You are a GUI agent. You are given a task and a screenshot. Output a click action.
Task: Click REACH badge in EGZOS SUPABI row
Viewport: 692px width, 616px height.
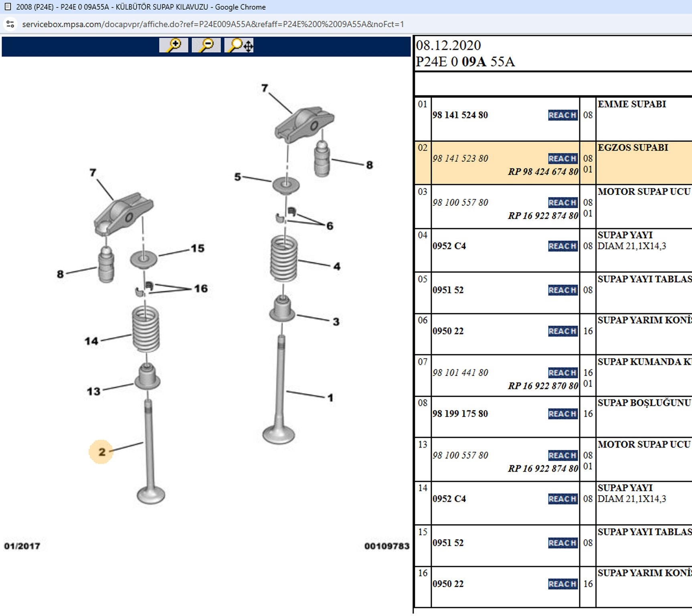(x=563, y=158)
